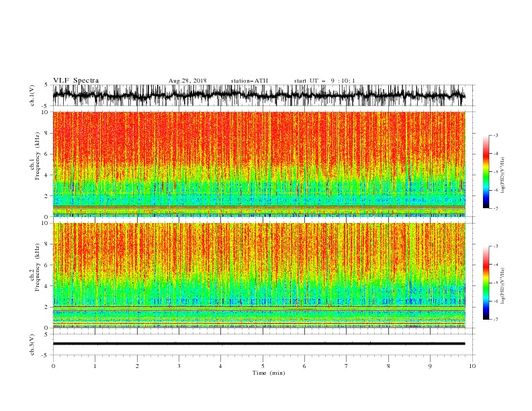Screen dimensions: 532x411
Task: Click time axis tick label "5"
Action: tap(263, 366)
